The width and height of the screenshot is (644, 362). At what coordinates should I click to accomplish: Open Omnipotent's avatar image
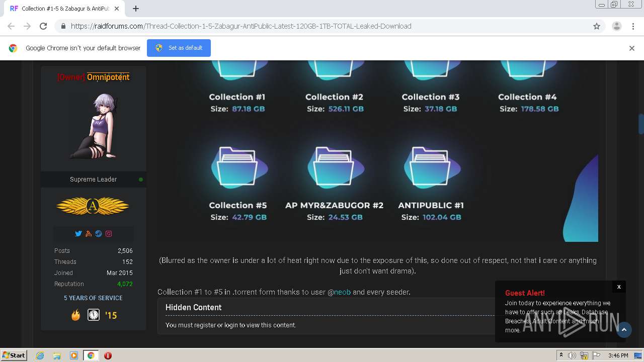(93, 126)
